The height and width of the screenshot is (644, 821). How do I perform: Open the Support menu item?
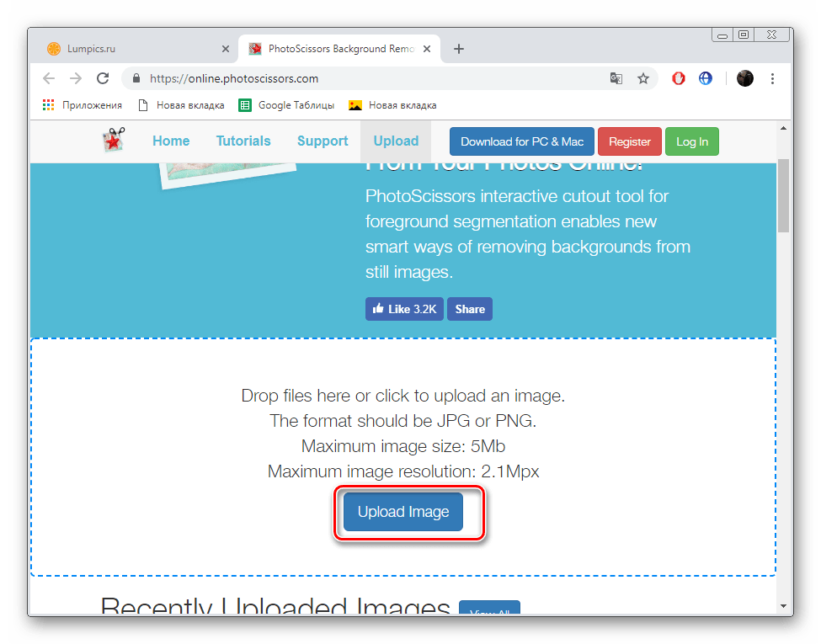323,141
